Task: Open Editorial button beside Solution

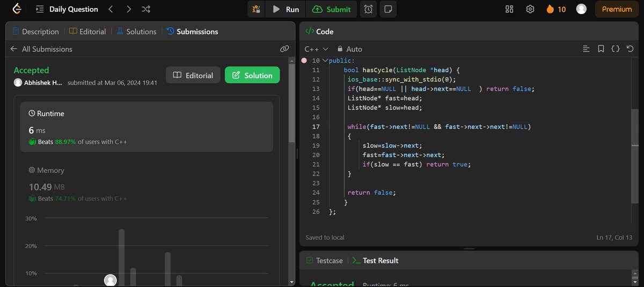Action: click(193, 76)
